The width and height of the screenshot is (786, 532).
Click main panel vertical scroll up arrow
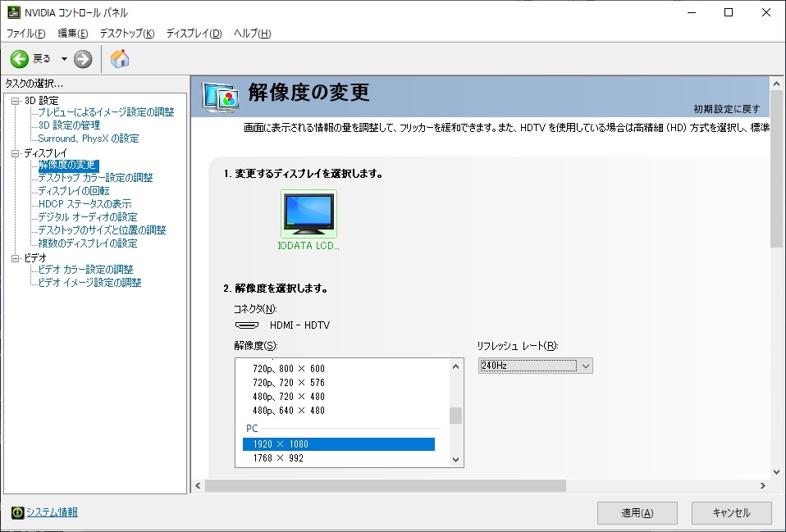(x=776, y=84)
